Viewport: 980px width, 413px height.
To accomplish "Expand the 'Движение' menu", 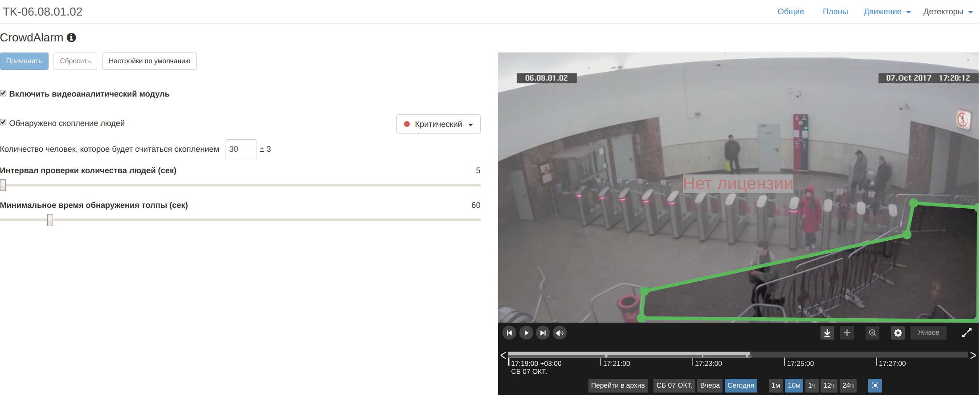I will click(x=887, y=12).
